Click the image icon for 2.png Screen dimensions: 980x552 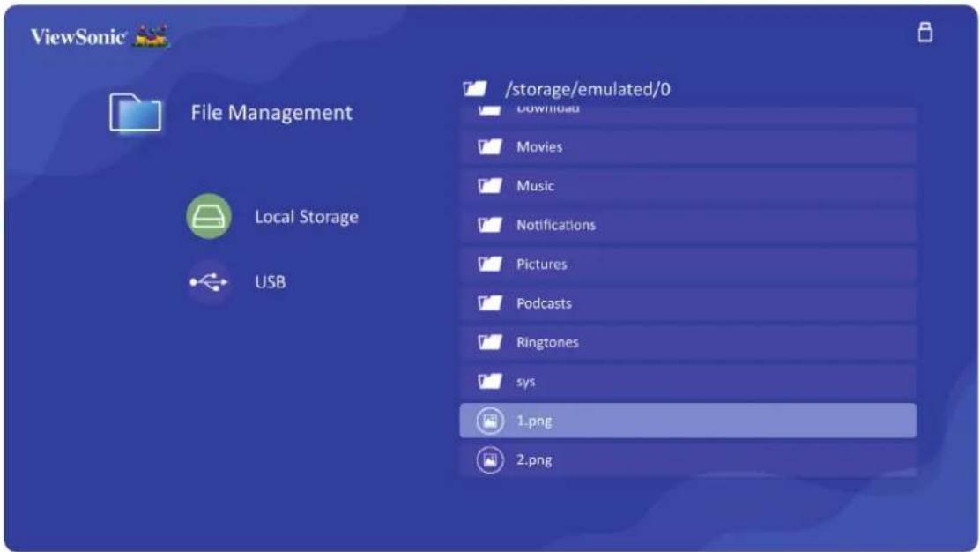(490, 460)
